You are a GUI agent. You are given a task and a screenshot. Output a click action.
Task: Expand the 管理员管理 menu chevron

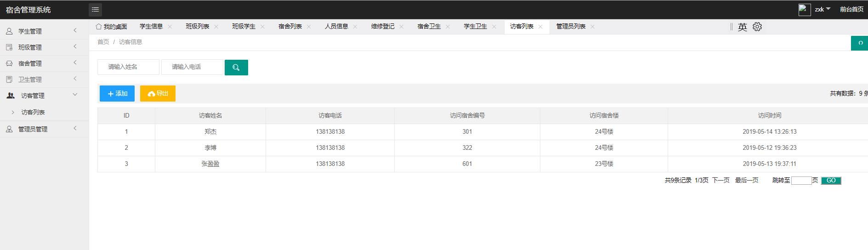(75, 128)
